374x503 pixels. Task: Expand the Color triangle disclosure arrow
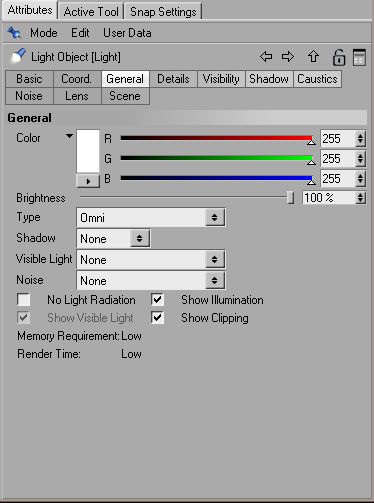point(69,136)
